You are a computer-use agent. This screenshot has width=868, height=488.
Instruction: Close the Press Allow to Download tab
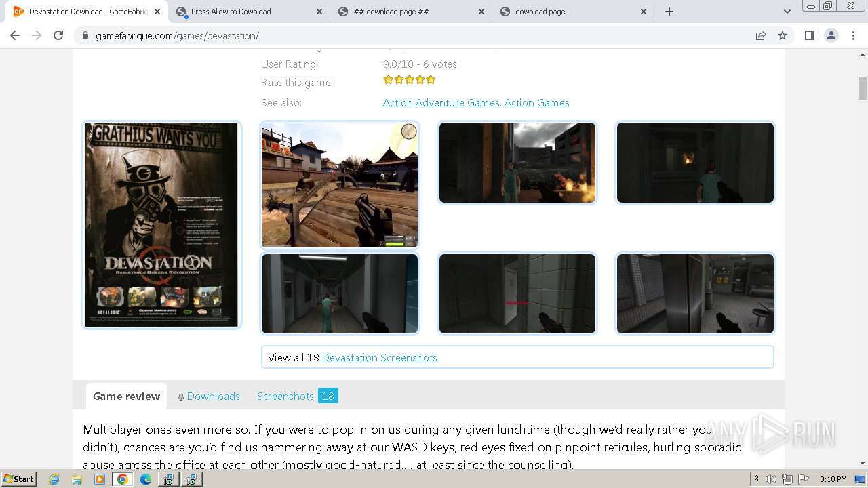(319, 12)
